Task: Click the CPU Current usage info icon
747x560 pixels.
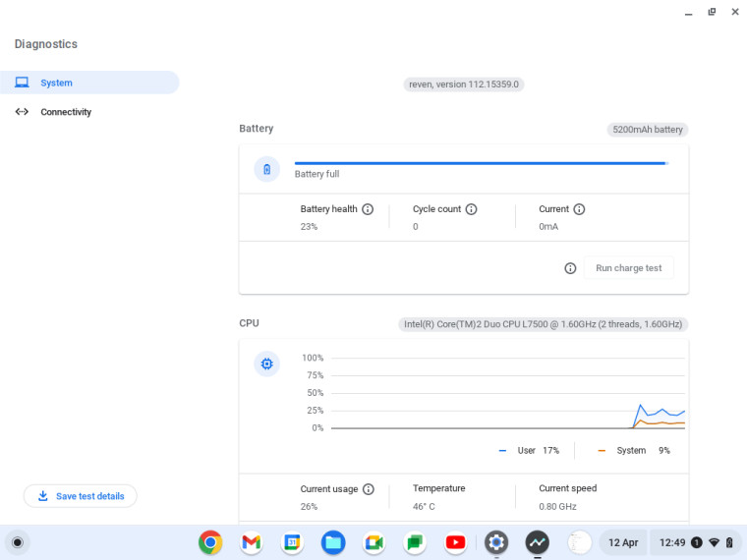Action: pos(369,489)
